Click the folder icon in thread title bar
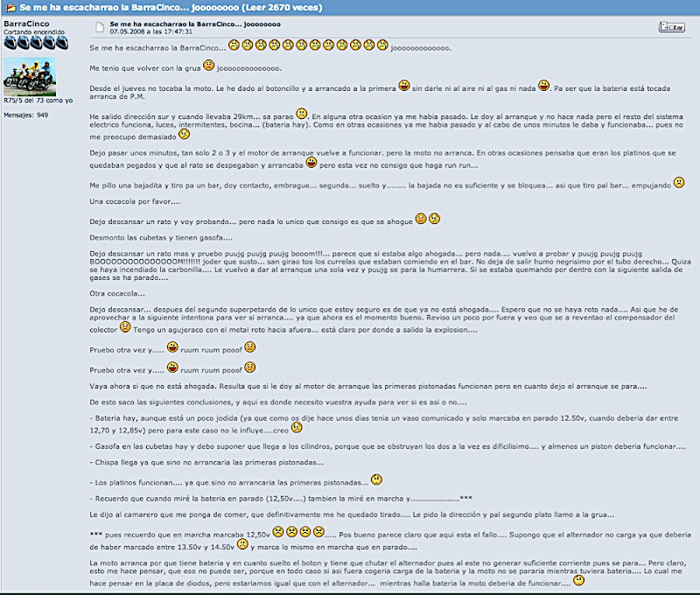The image size is (700, 595). pyautogui.click(x=10, y=8)
